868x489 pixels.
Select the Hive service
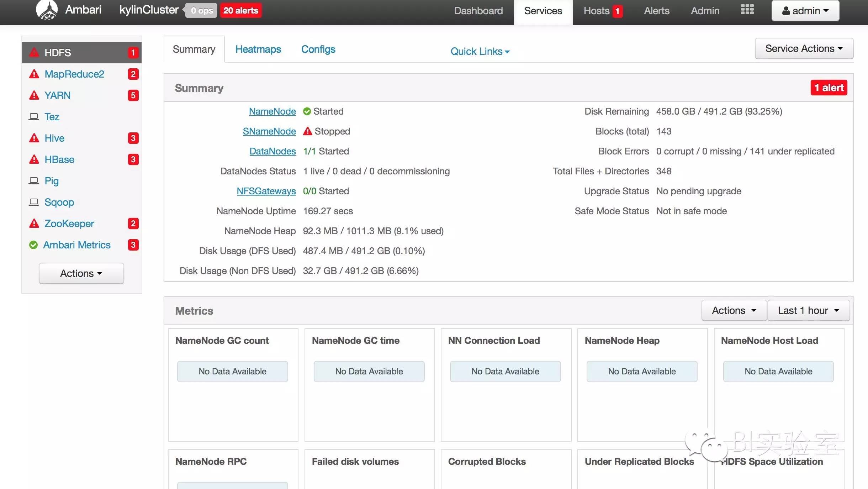tap(54, 138)
